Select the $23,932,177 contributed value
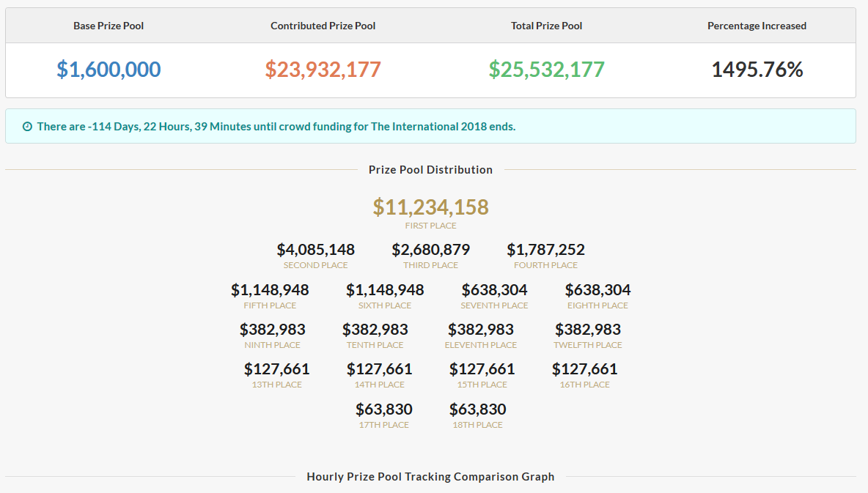The height and width of the screenshot is (493, 868). (x=323, y=69)
